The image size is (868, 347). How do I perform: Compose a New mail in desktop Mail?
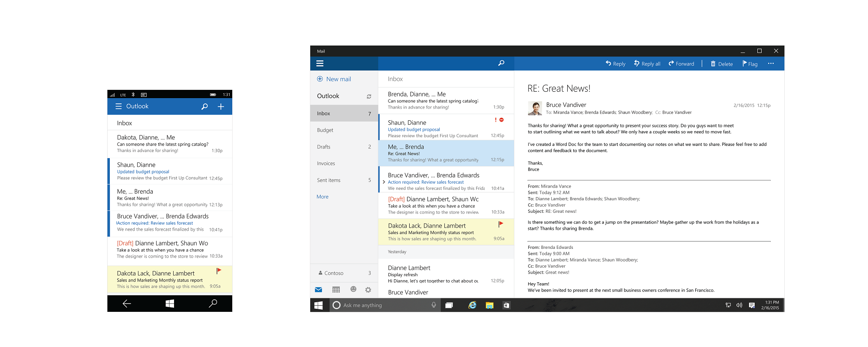(334, 79)
